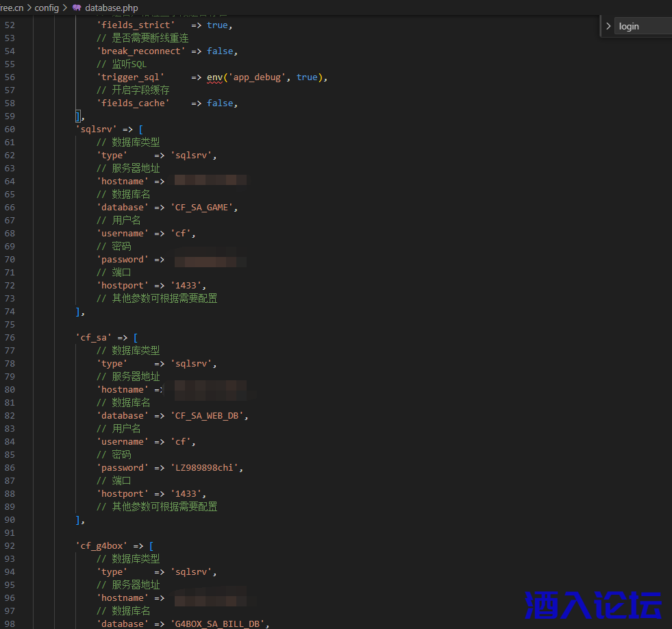The height and width of the screenshot is (629, 672).
Task: Select the ree.cn breadcrumb segment
Action: [x=11, y=8]
